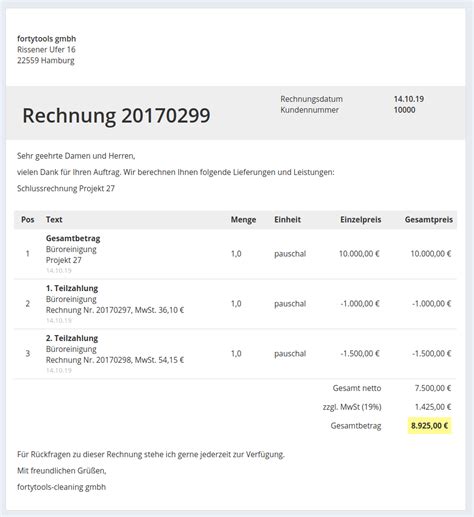Click the 22559 Hamburg address line
The width and height of the screenshot is (474, 517).
click(x=46, y=61)
